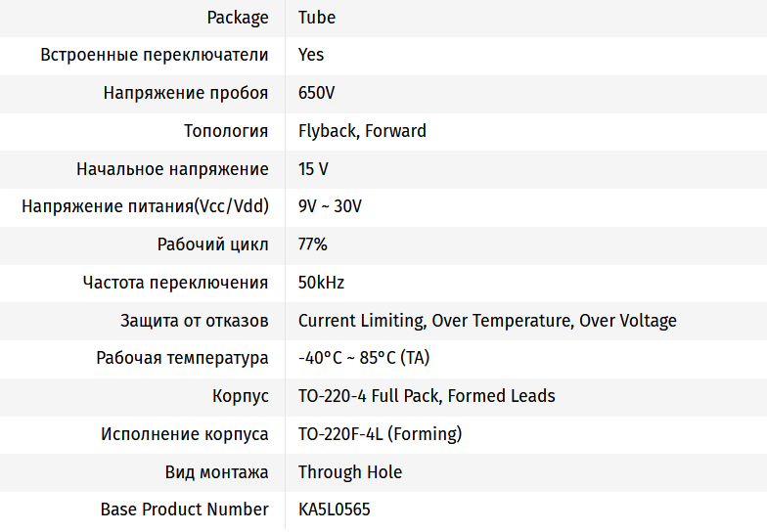Click the 'Рабочая температура' label
Viewport: 767px width, 532px height.
[x=182, y=358]
